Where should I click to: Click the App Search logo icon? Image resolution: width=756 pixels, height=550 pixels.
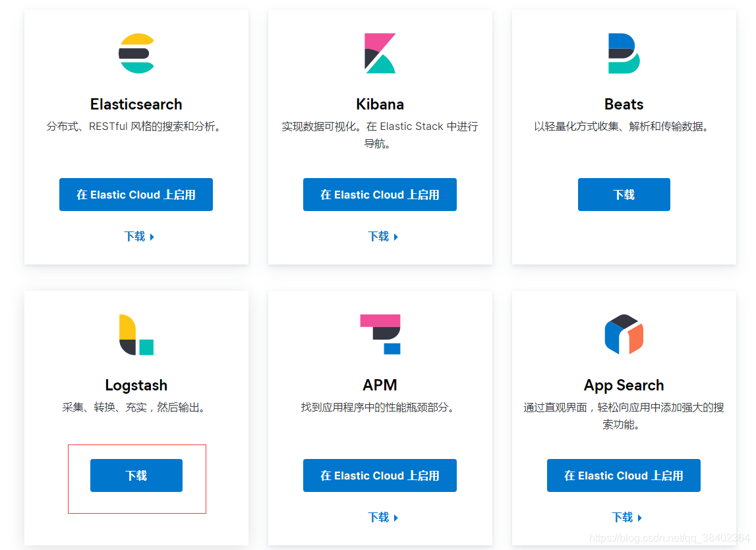[x=624, y=334]
